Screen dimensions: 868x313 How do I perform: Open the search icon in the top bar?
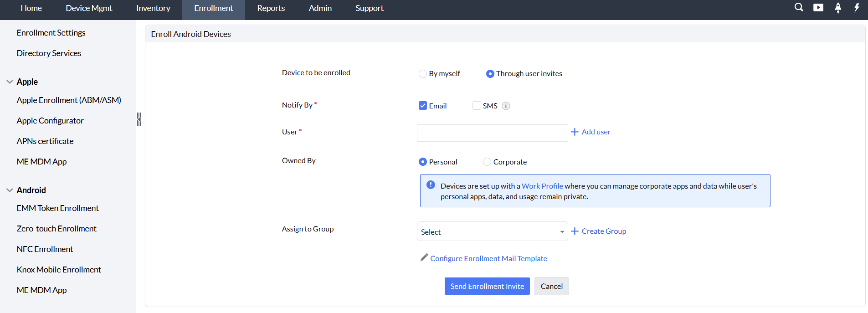(799, 7)
